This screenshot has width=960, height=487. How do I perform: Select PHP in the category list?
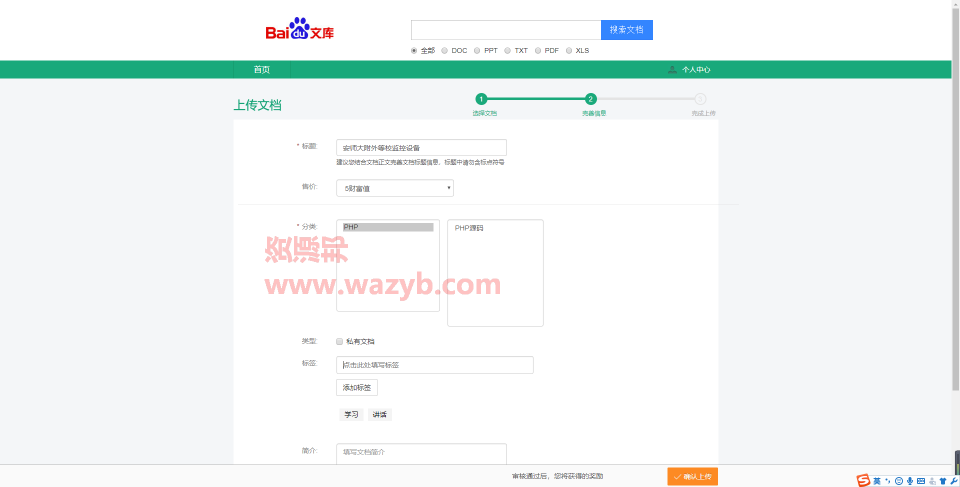pyautogui.click(x=388, y=227)
